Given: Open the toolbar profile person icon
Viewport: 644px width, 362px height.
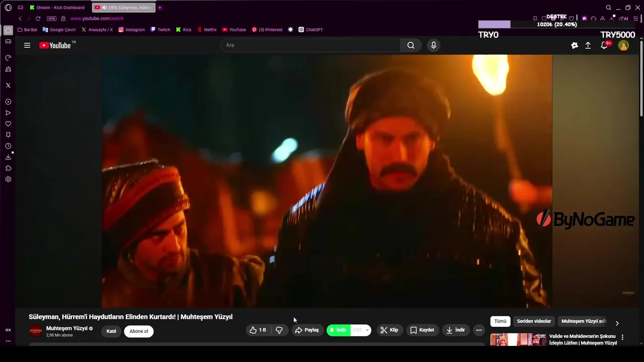Looking at the screenshot, I should point(602,19).
